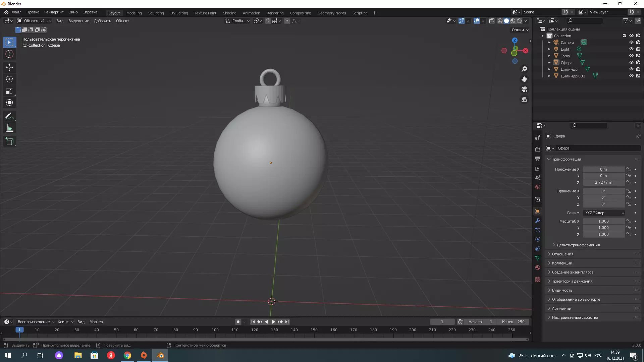Open the rotation mode XYZ Эйлер dropdown

[604, 213]
